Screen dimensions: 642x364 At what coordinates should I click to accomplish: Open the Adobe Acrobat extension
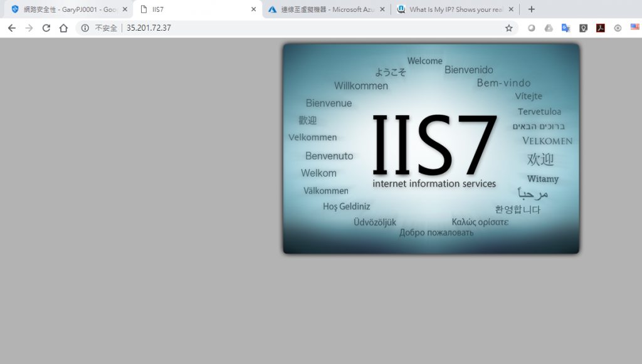(601, 28)
